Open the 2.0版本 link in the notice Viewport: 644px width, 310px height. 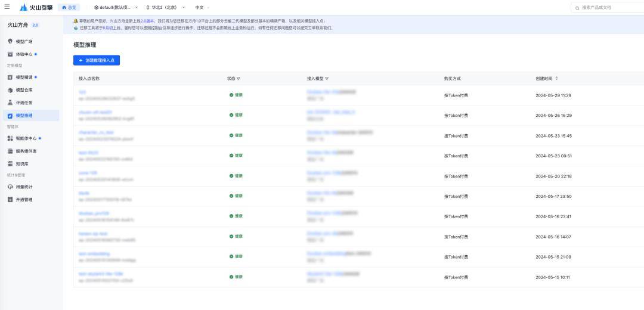tap(148, 20)
